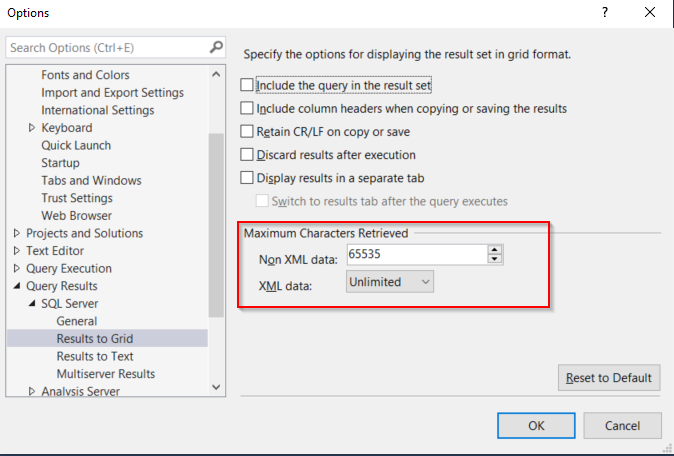Select Projects and Solutions label
674x456 pixels.
click(x=84, y=233)
